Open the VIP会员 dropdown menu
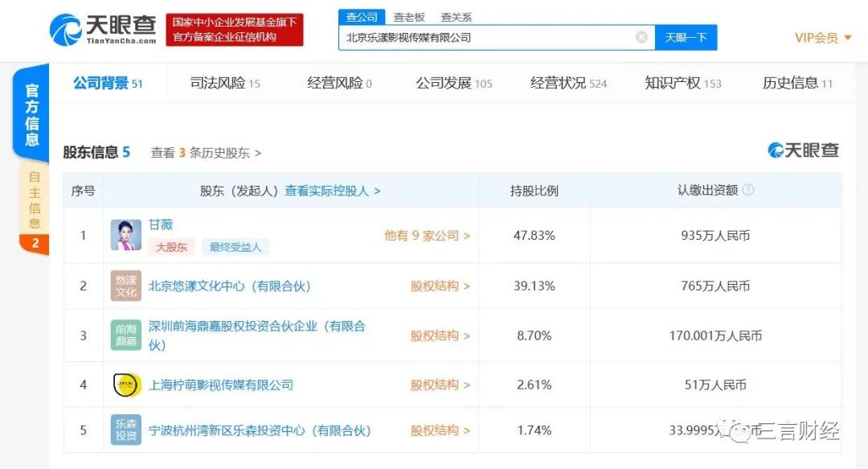Image resolution: width=868 pixels, height=469 pixels. [x=822, y=38]
